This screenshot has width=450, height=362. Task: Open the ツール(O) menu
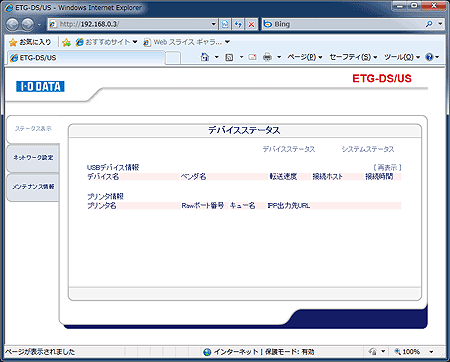point(402,57)
